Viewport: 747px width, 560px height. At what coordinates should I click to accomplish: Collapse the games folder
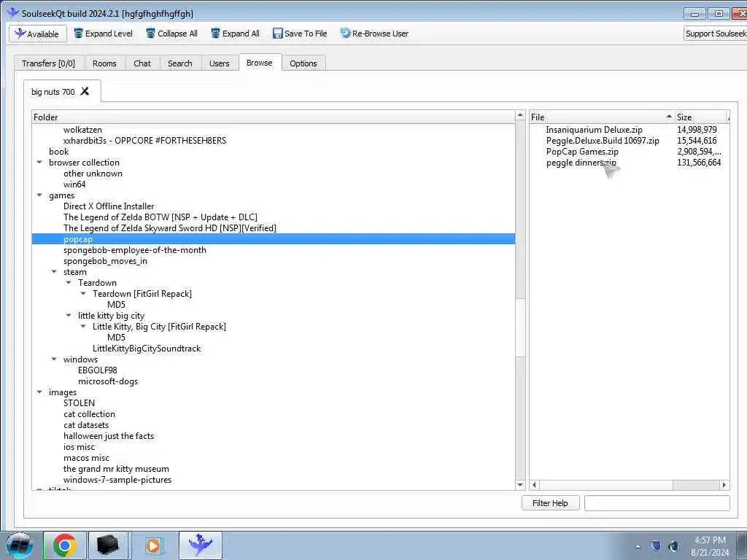pos(39,195)
